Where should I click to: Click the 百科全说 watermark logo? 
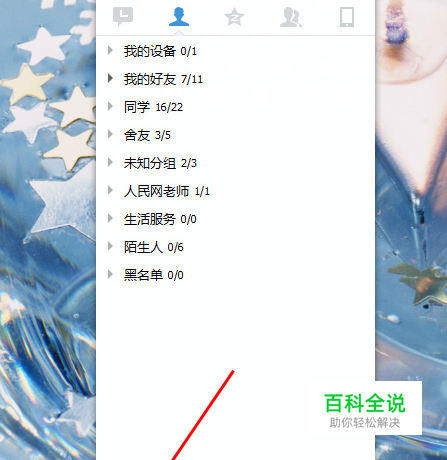[365, 409]
